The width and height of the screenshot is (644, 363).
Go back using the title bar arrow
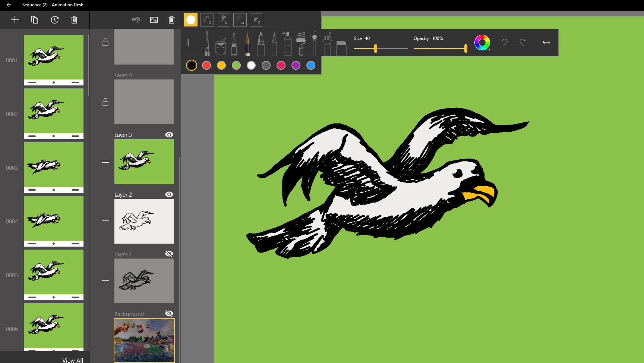click(x=9, y=5)
